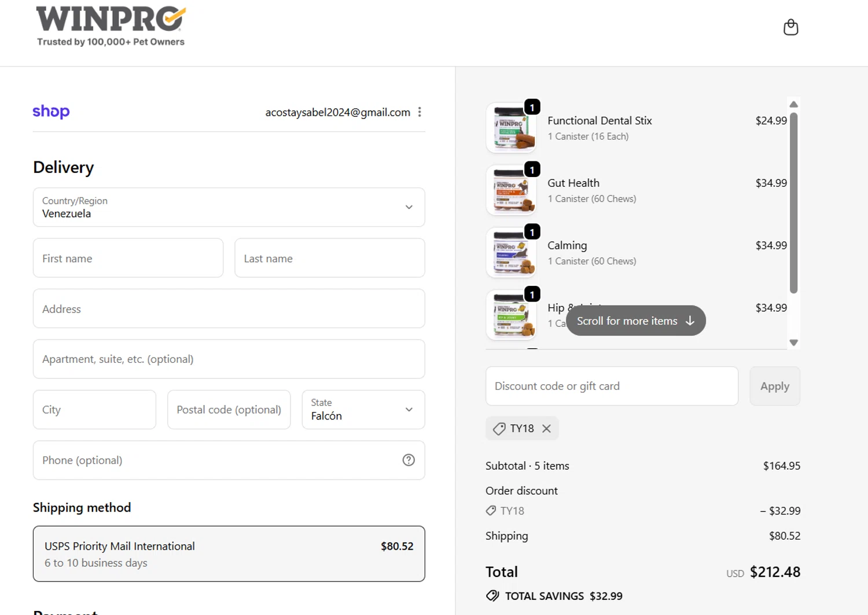Click the TOTAL SAVINGS $32.99 text
The width and height of the screenshot is (868, 615).
(564, 596)
